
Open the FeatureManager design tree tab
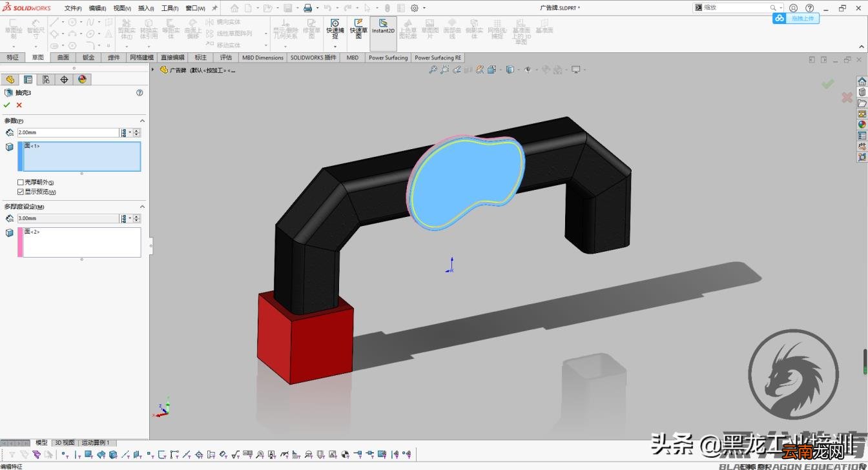tap(10, 79)
